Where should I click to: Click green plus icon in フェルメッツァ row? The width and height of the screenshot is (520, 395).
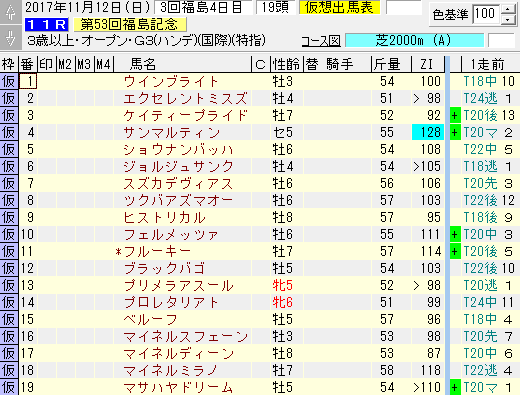coord(455,235)
